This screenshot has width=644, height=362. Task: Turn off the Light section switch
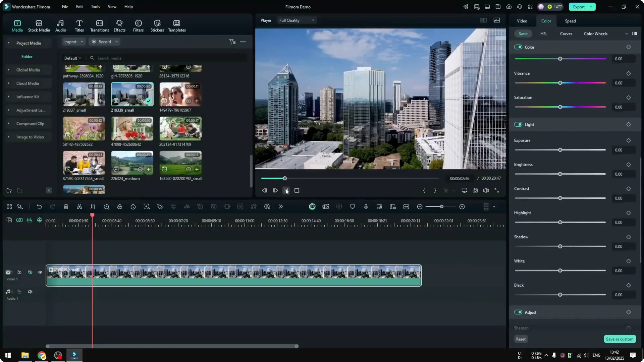click(x=518, y=124)
